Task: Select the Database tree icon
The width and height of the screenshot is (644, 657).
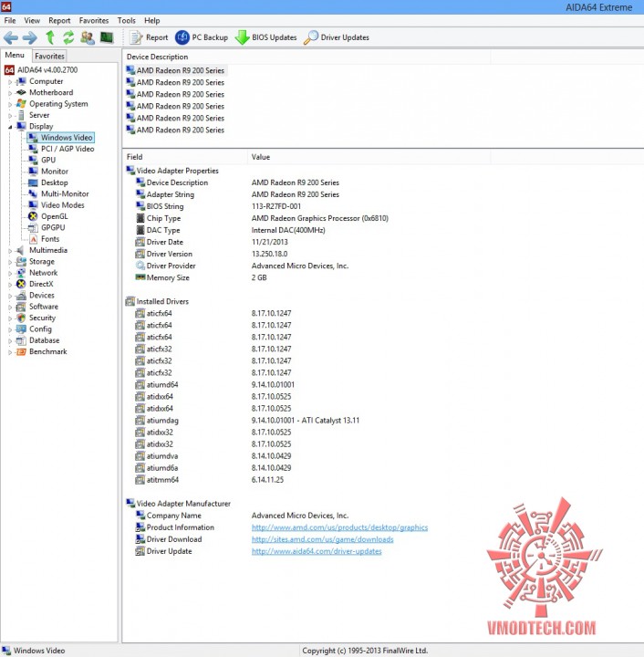Action: tap(21, 340)
